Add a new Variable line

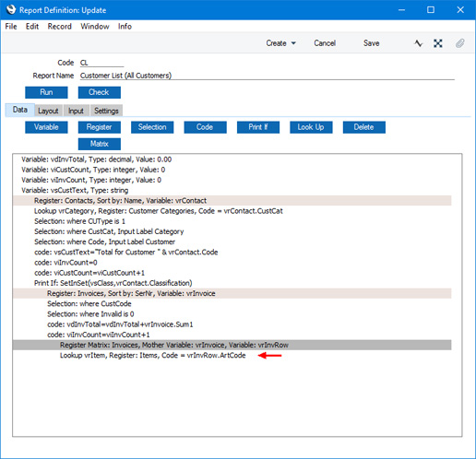point(46,127)
